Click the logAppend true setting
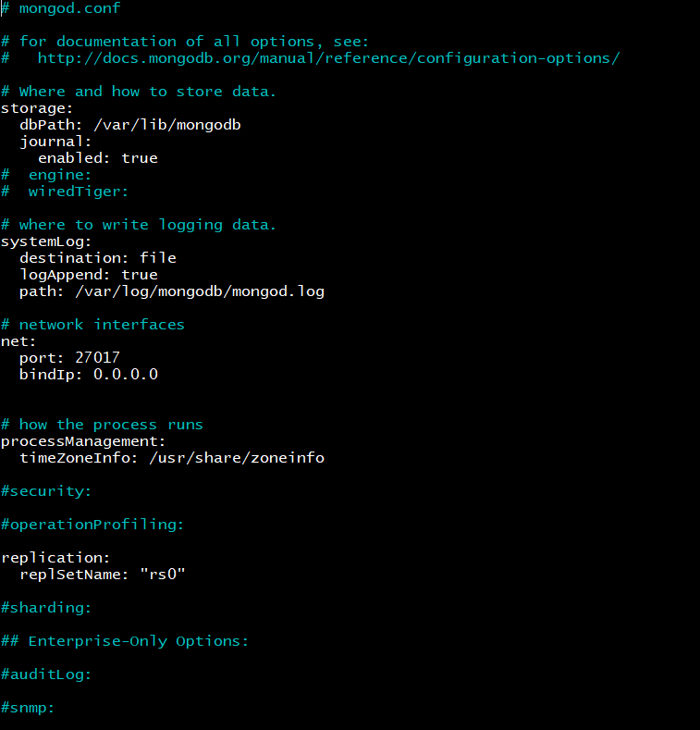This screenshot has height=730, width=700. pyautogui.click(x=88, y=275)
